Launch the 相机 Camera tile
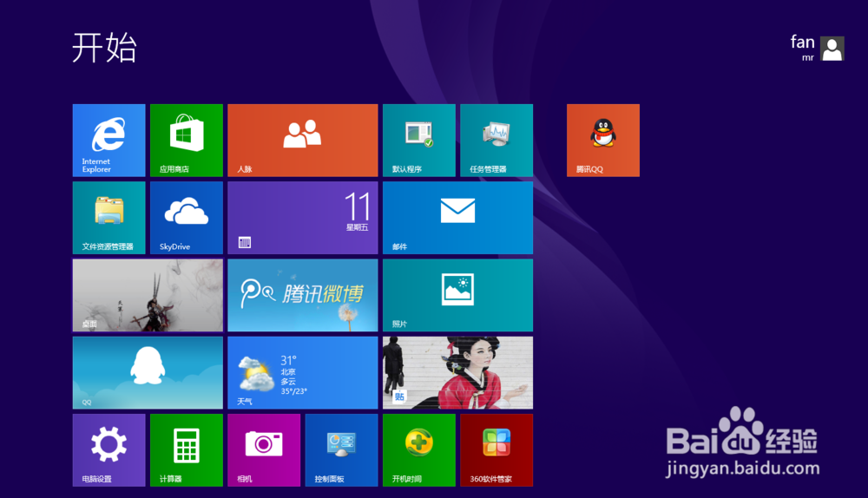 click(264, 450)
